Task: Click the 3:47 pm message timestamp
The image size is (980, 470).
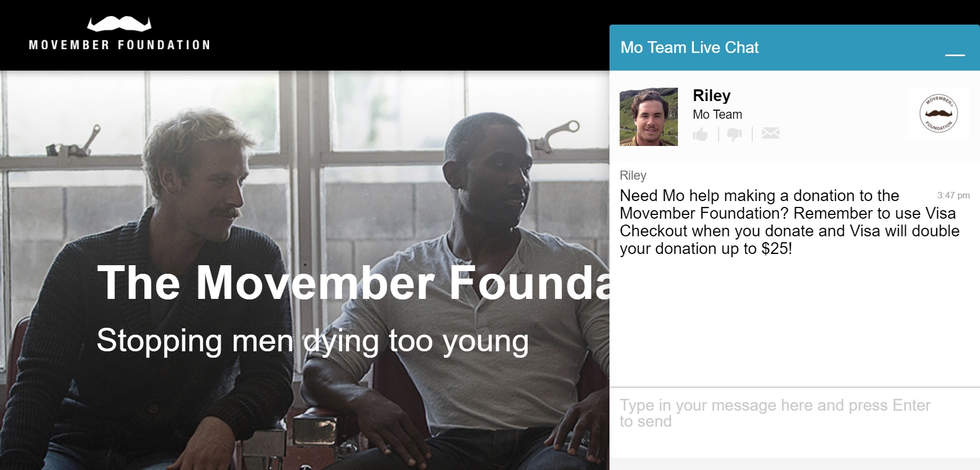Action: [953, 196]
